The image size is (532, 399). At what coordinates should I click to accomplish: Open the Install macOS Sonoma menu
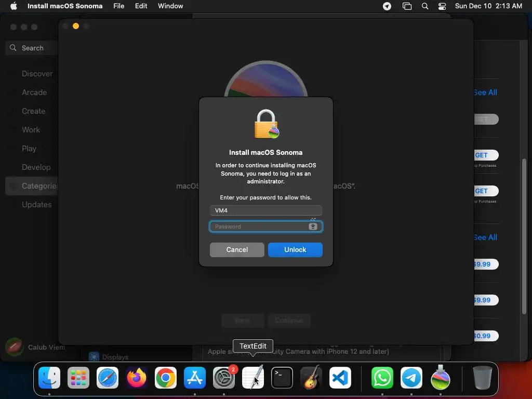[65, 6]
